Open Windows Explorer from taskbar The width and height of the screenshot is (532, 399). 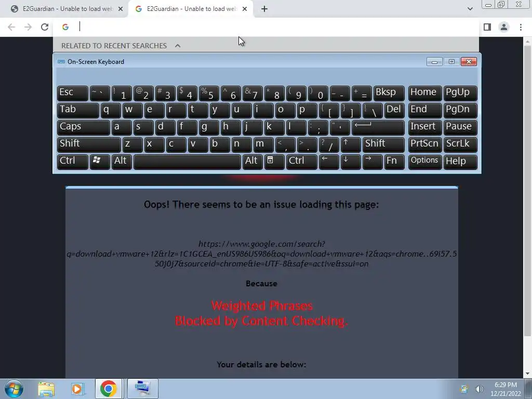pyautogui.click(x=46, y=389)
